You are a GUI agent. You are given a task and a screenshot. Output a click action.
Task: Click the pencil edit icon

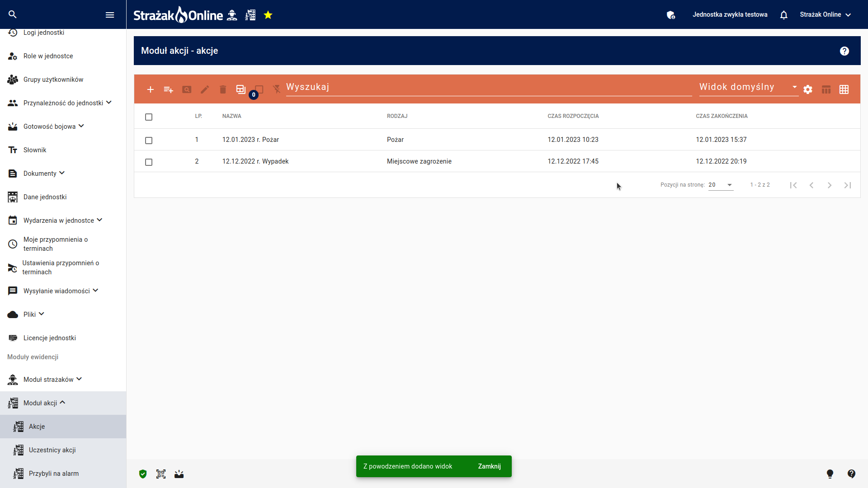coord(205,89)
